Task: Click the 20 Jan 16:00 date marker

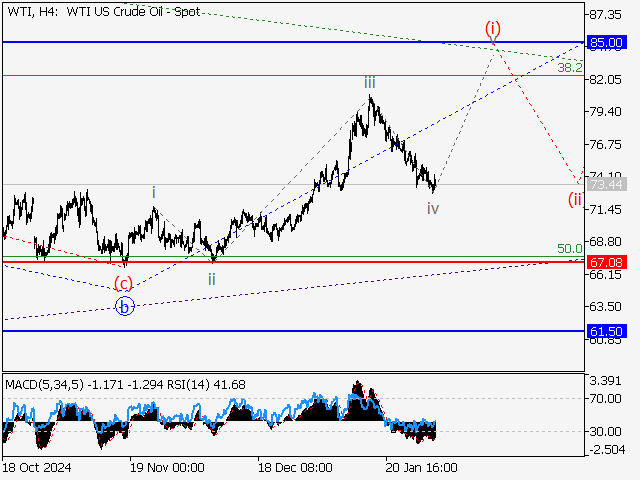Action: [x=421, y=467]
